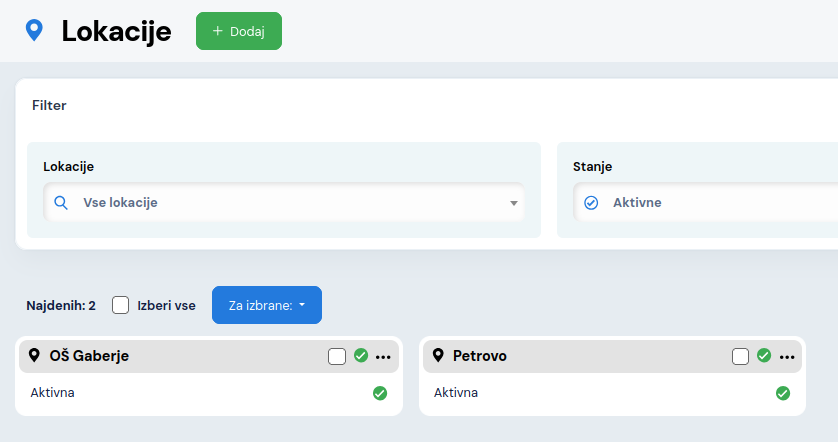Open the Za izbrane actions dropdown

[267, 305]
